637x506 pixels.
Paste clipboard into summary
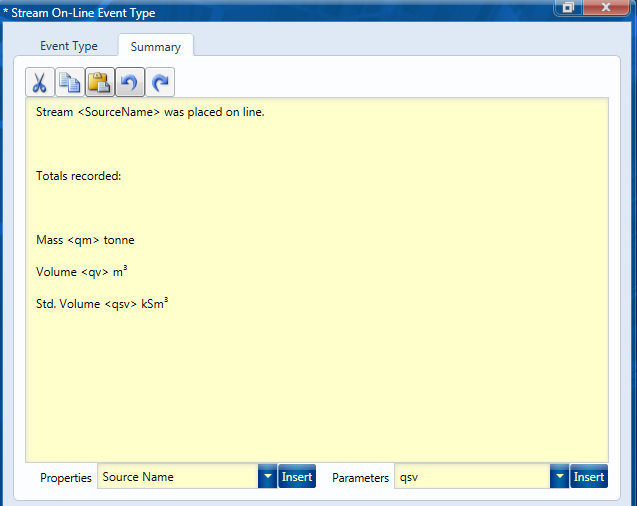point(100,82)
